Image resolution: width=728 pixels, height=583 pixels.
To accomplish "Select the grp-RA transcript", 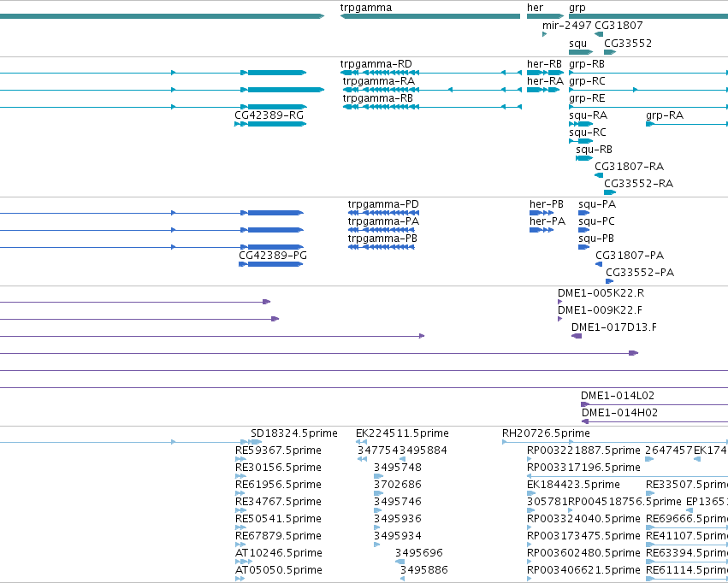I will tap(687, 124).
